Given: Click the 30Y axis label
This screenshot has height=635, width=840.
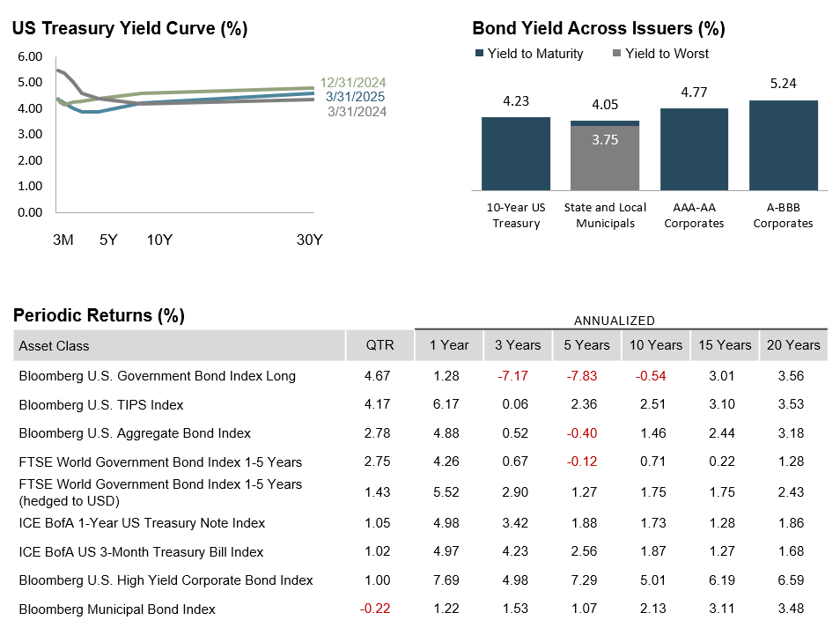Looking at the screenshot, I should pyautogui.click(x=308, y=240).
